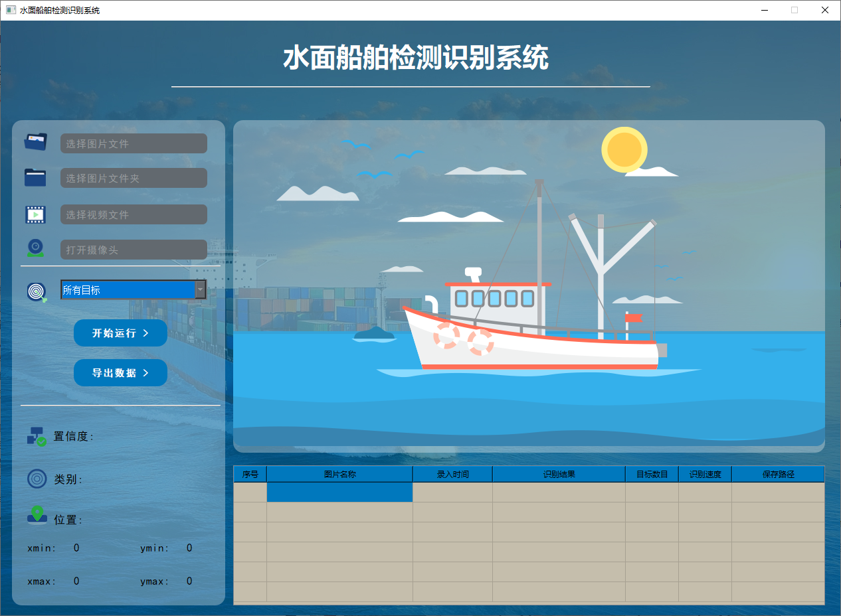
Task: Click the target icon next to the class dropdown
Action: [37, 291]
